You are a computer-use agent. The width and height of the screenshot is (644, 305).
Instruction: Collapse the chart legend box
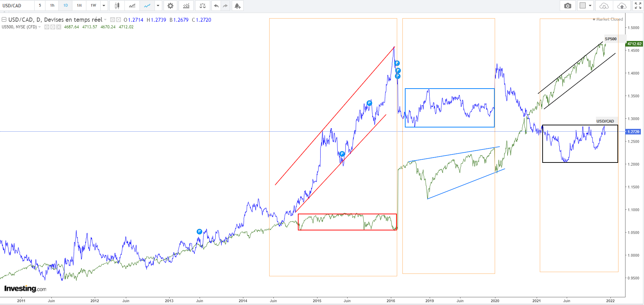click(x=4, y=20)
